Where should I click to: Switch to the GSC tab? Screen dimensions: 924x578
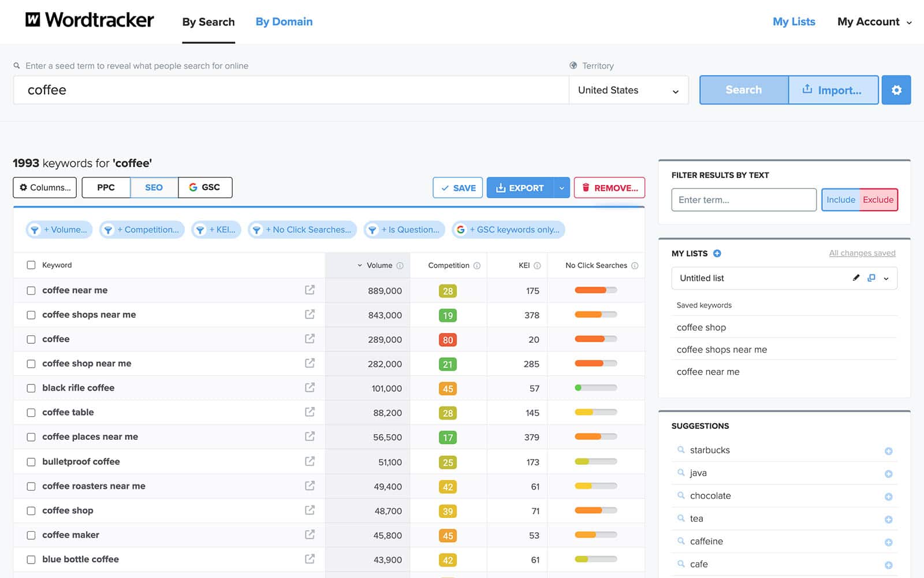pyautogui.click(x=205, y=187)
